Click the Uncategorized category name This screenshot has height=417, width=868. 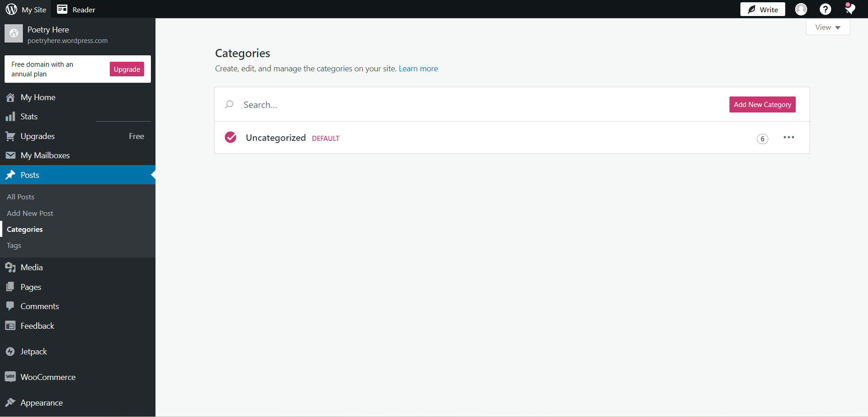coord(276,138)
